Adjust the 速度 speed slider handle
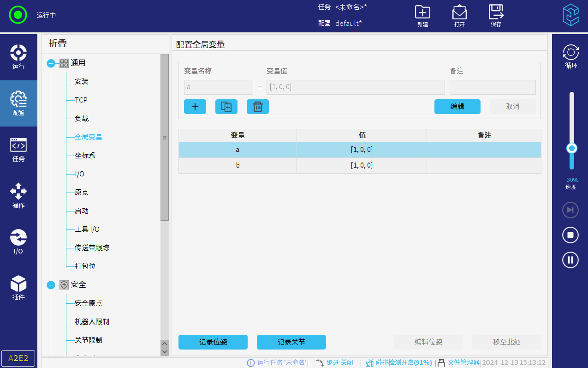The height and width of the screenshot is (368, 588). coord(572,148)
